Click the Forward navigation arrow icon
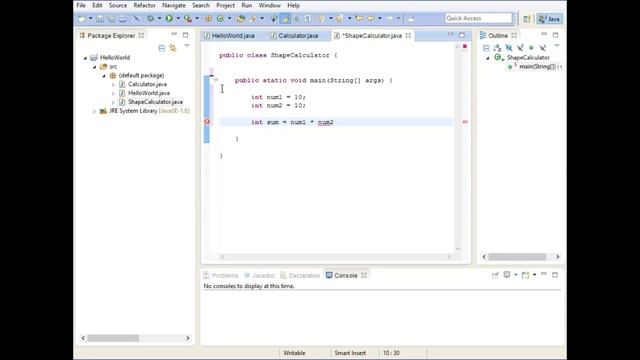 389,18
